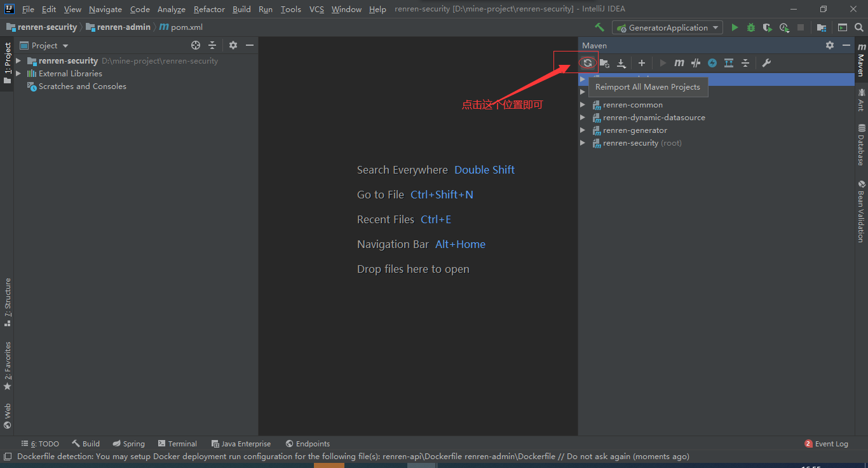Toggle Skip Tests mode in Maven panel
Viewport: 868px width, 468px height.
695,62
